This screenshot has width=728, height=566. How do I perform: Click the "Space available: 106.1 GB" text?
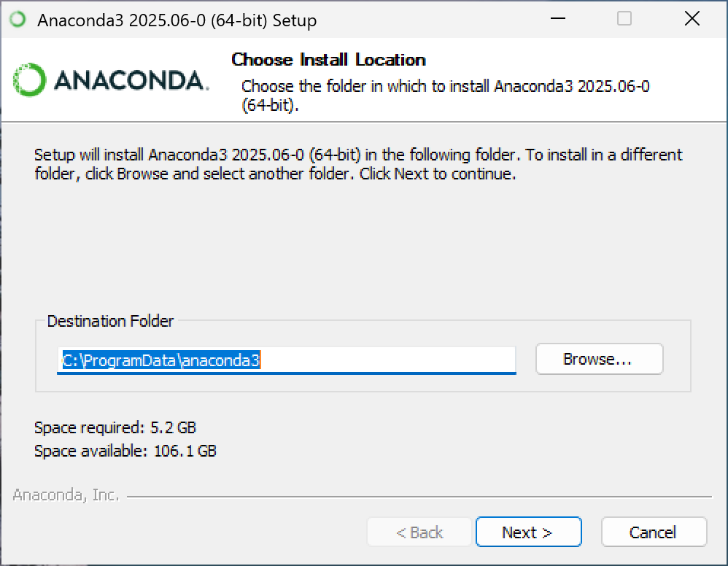point(125,451)
